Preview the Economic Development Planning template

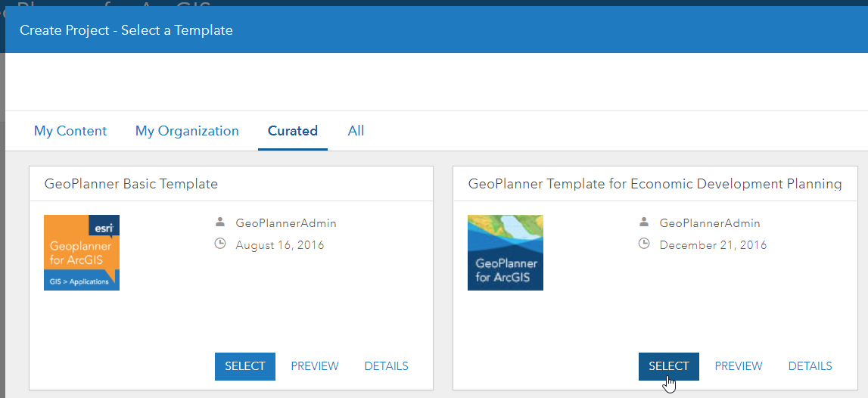(739, 366)
